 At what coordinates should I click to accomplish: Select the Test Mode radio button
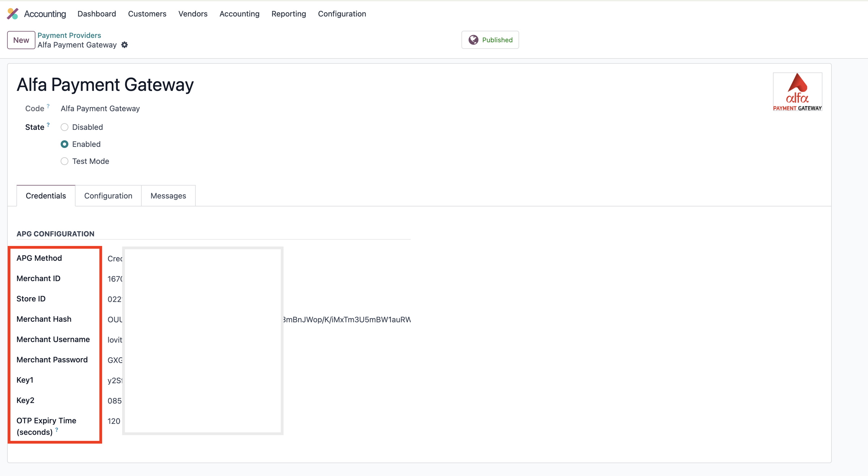(64, 161)
